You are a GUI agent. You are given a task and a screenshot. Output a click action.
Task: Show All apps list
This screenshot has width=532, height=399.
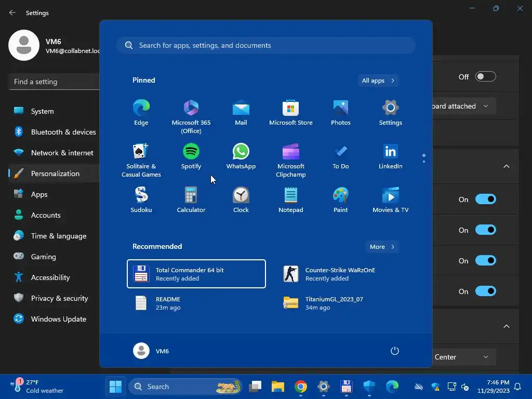coord(378,81)
